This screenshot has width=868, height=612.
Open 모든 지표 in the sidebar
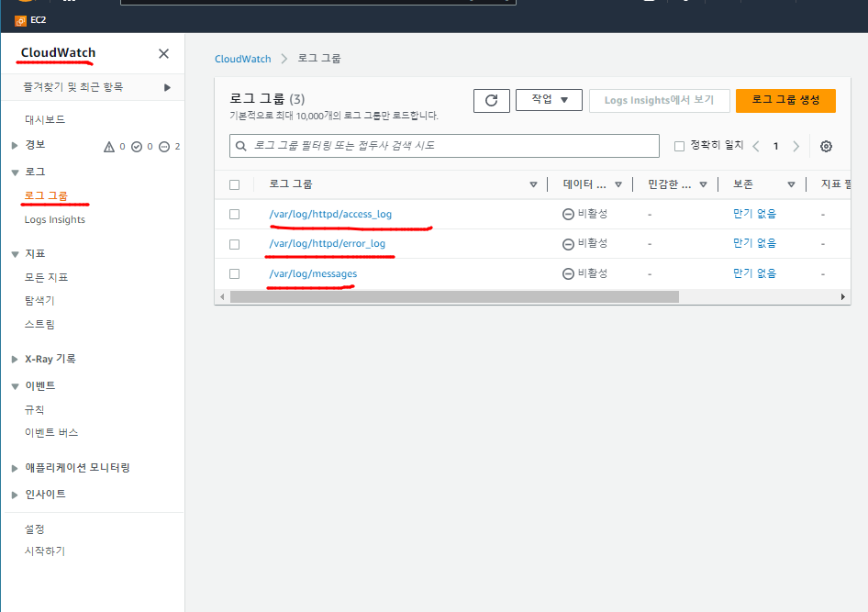pos(46,277)
